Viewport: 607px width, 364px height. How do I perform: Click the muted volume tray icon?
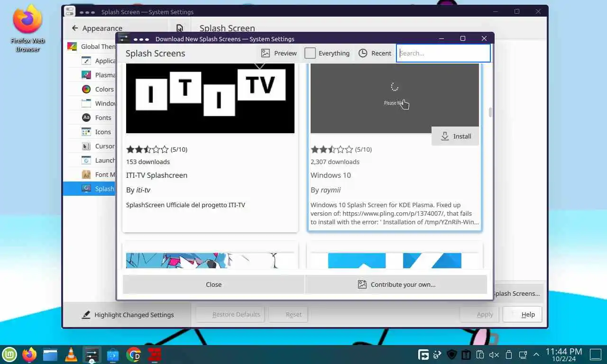[494, 355]
